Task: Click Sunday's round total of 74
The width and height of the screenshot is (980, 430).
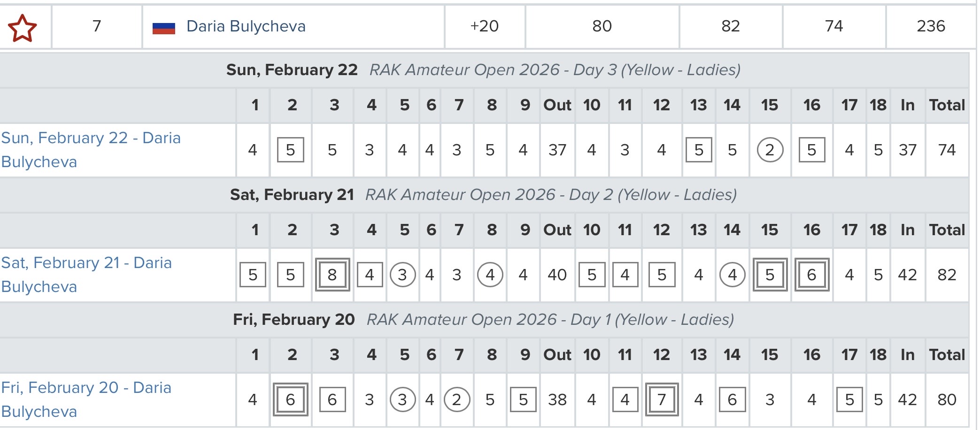Action: [x=947, y=150]
